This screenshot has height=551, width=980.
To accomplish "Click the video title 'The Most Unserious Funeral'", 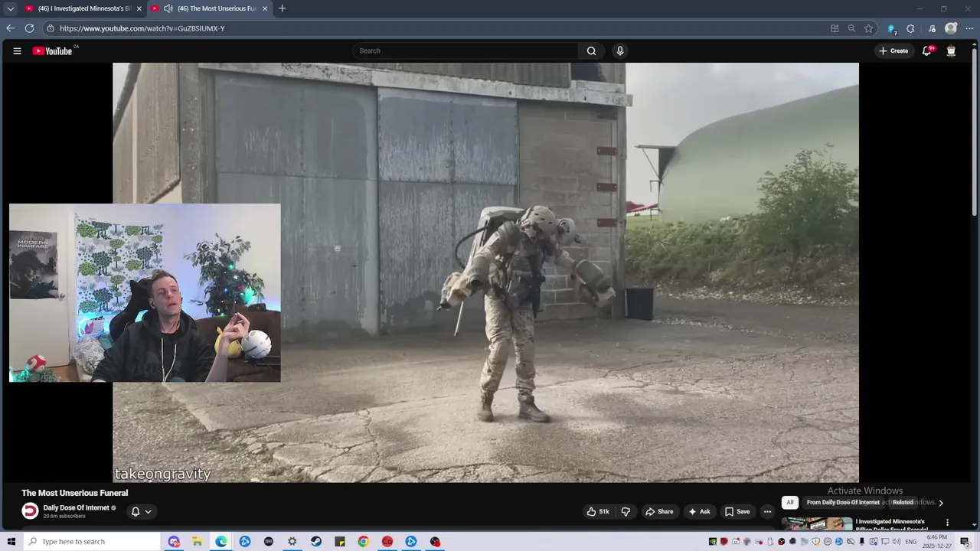I will 75,493.
